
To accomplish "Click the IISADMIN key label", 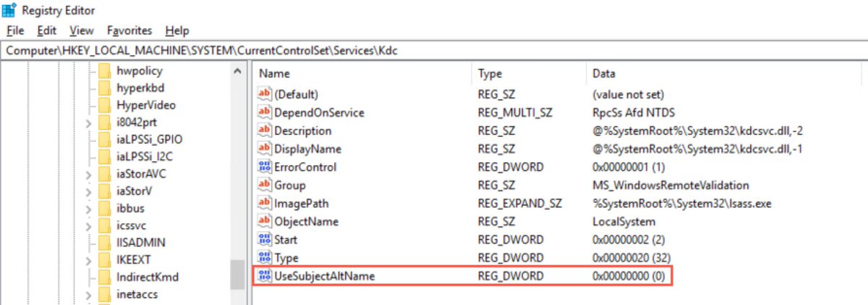I will [140, 243].
